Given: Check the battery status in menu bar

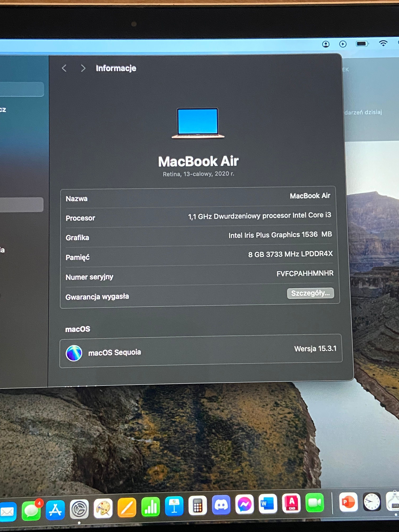Looking at the screenshot, I should point(362,44).
